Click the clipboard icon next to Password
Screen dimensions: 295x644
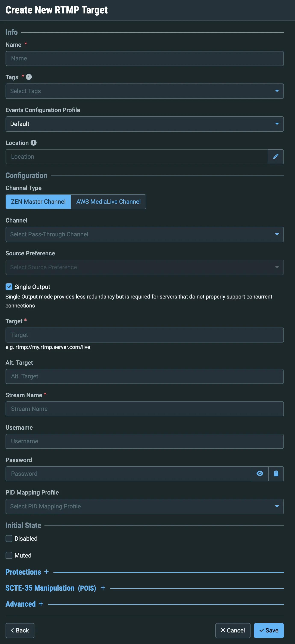click(x=276, y=474)
